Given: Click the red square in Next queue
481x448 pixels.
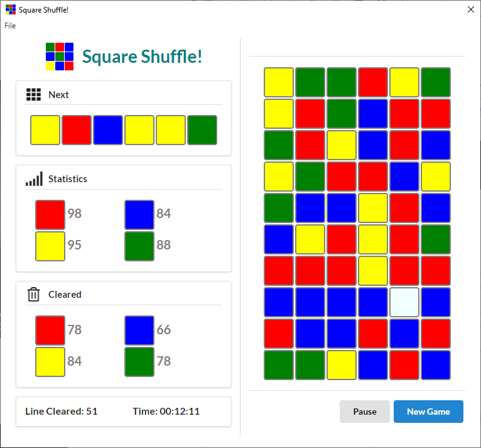Looking at the screenshot, I should click(77, 130).
